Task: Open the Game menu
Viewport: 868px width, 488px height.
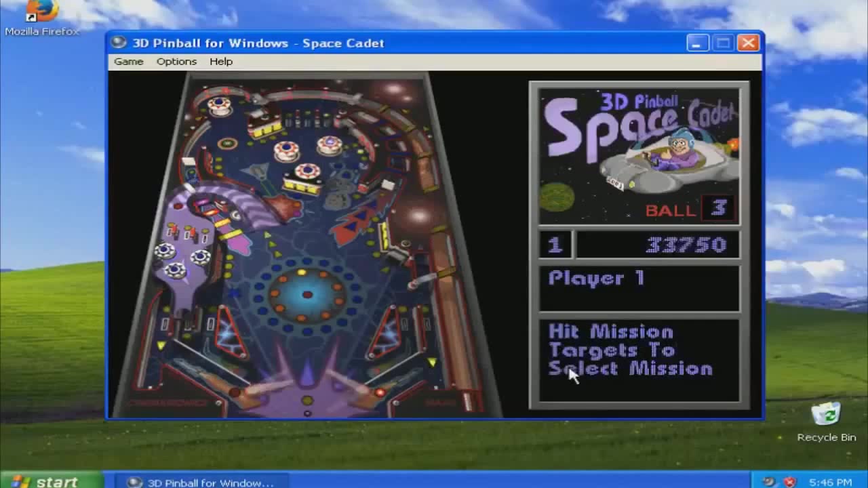Action: [x=128, y=61]
